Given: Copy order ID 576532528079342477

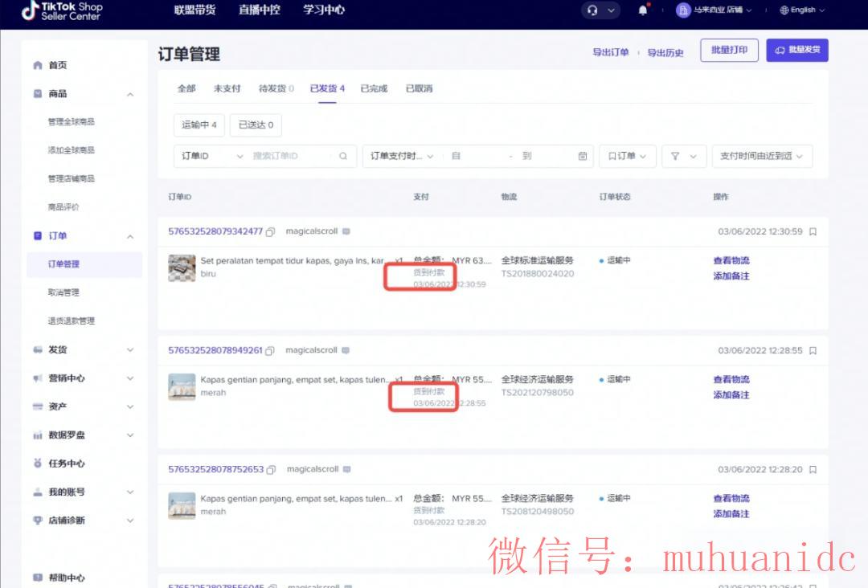Looking at the screenshot, I should (270, 232).
